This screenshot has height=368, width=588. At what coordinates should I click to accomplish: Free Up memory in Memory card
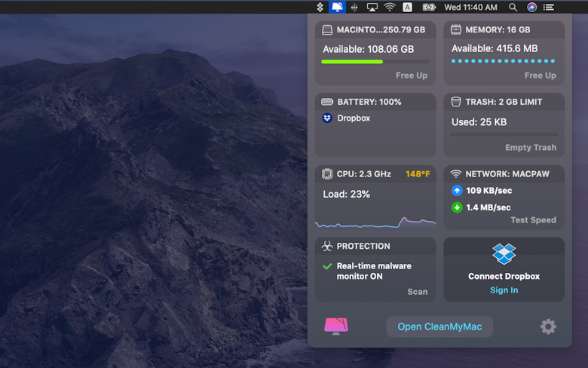pos(540,75)
